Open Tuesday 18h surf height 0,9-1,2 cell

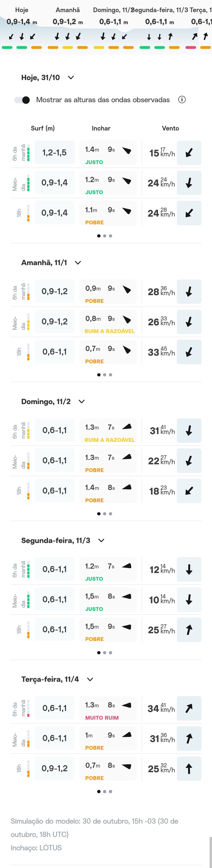click(55, 768)
